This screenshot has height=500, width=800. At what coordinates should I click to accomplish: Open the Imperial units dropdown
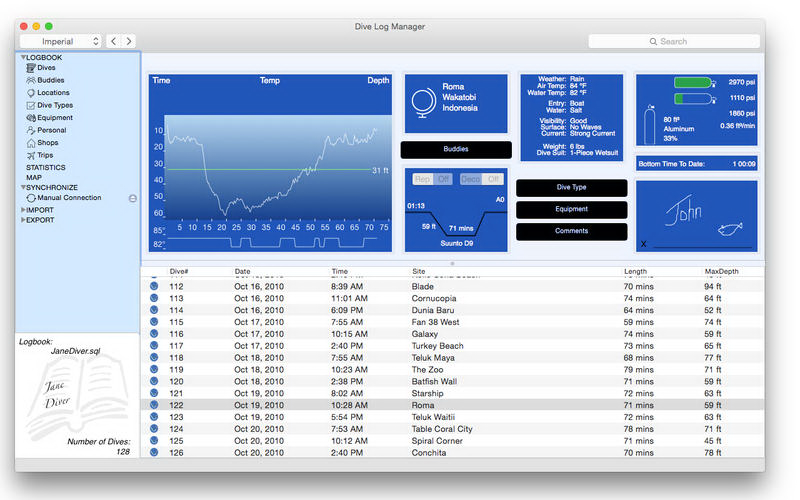pyautogui.click(x=61, y=41)
